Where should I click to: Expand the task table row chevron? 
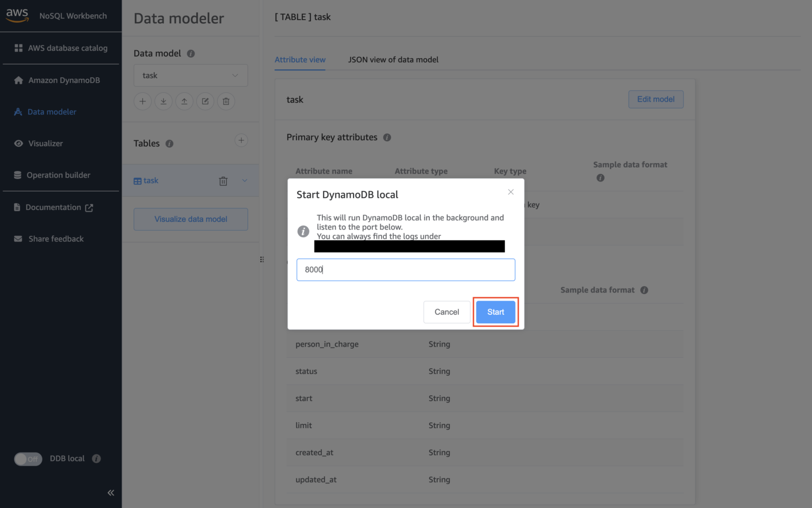pyautogui.click(x=245, y=180)
